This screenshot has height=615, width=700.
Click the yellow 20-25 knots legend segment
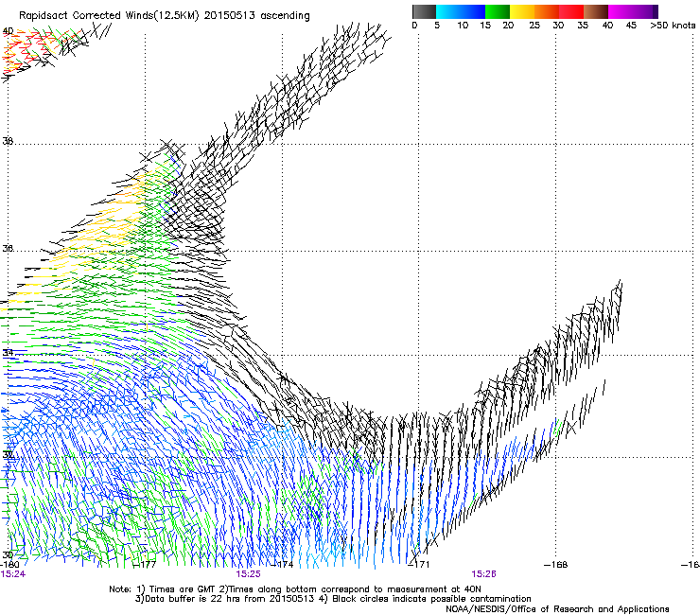[522, 11]
